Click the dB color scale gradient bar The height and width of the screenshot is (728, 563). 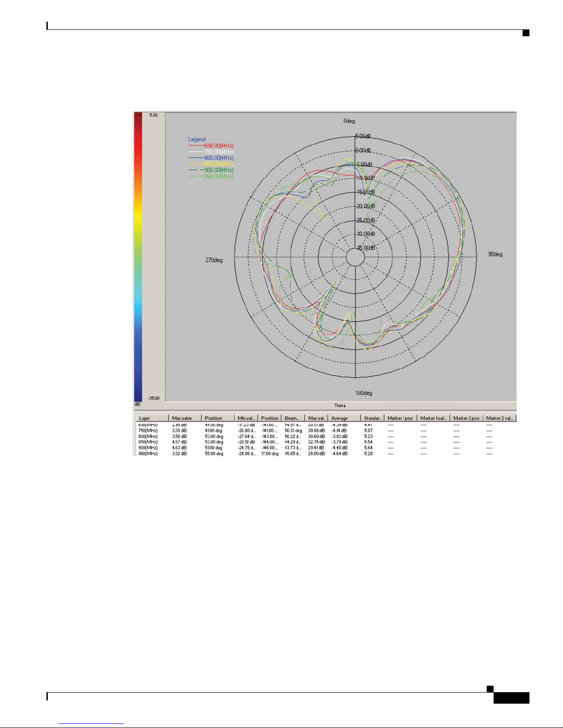(x=138, y=257)
